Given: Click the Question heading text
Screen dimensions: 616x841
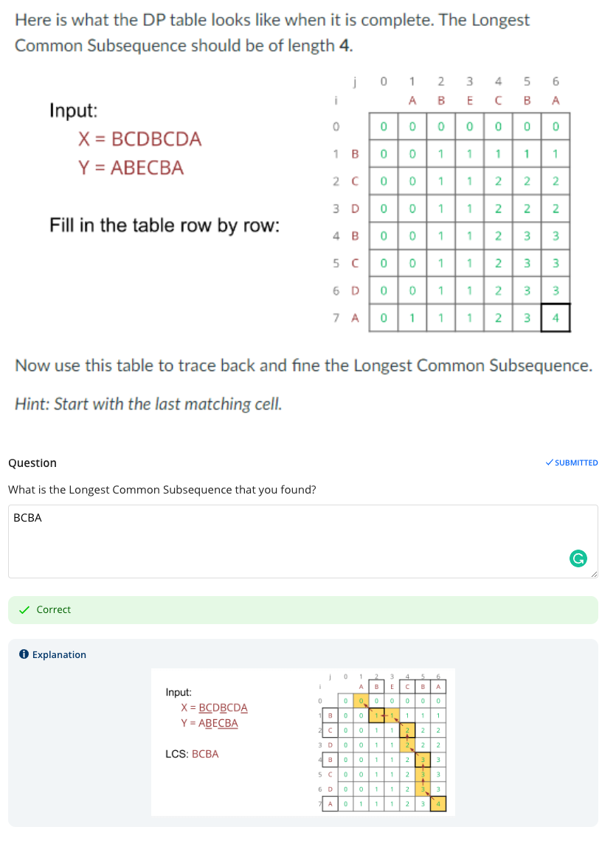Looking at the screenshot, I should tap(32, 463).
